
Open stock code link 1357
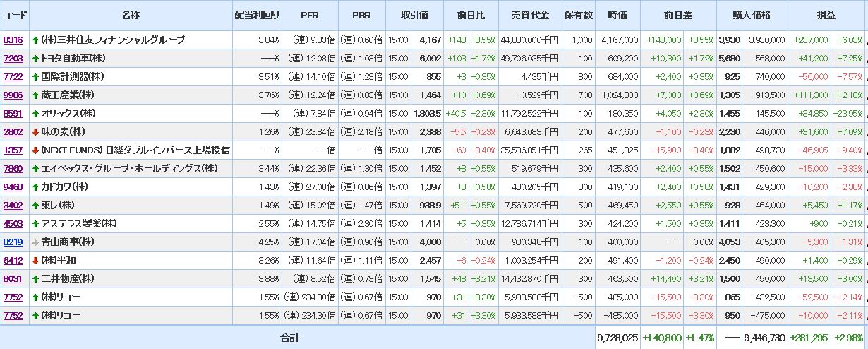13,150
